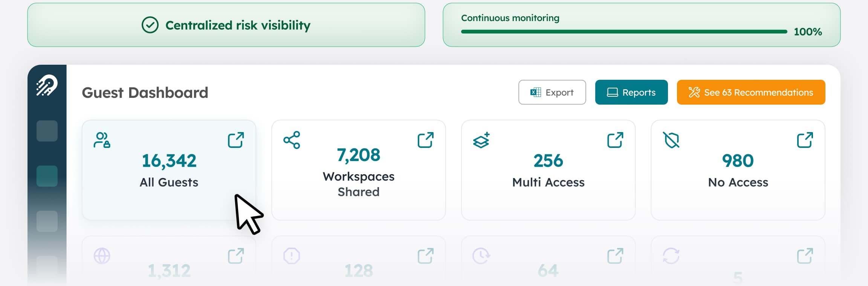Click the guests user-lock icon on All Guests
868x286 pixels.
(x=102, y=140)
